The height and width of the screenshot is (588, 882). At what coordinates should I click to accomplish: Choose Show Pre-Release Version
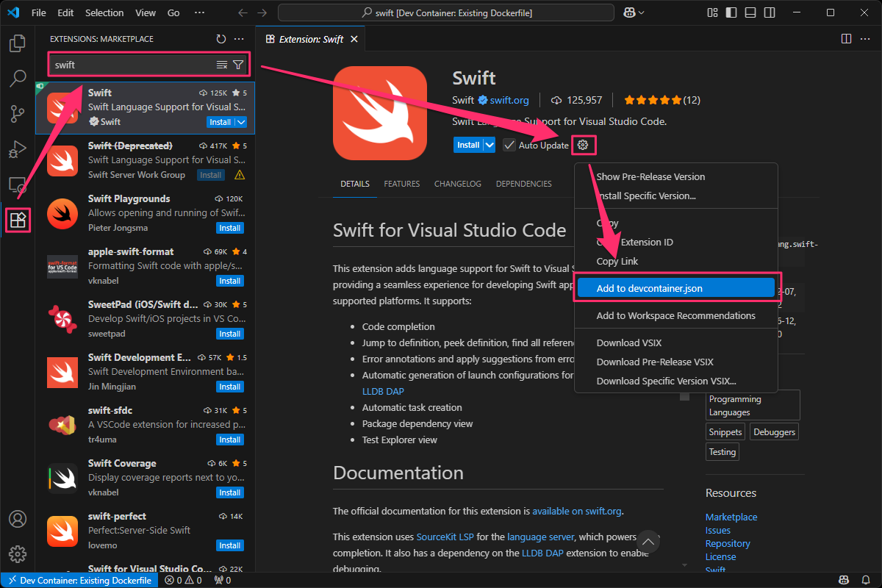tap(676, 176)
